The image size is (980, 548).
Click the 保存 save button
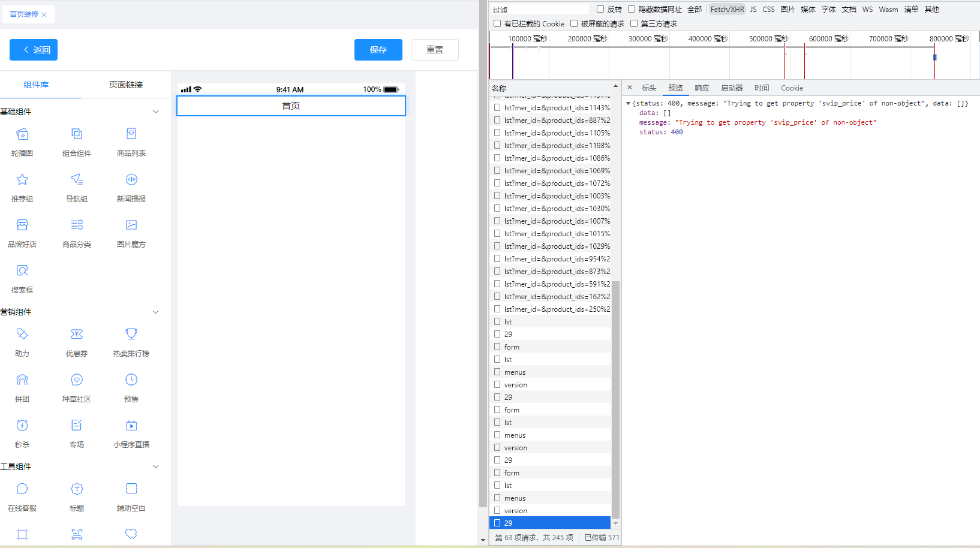click(x=378, y=50)
